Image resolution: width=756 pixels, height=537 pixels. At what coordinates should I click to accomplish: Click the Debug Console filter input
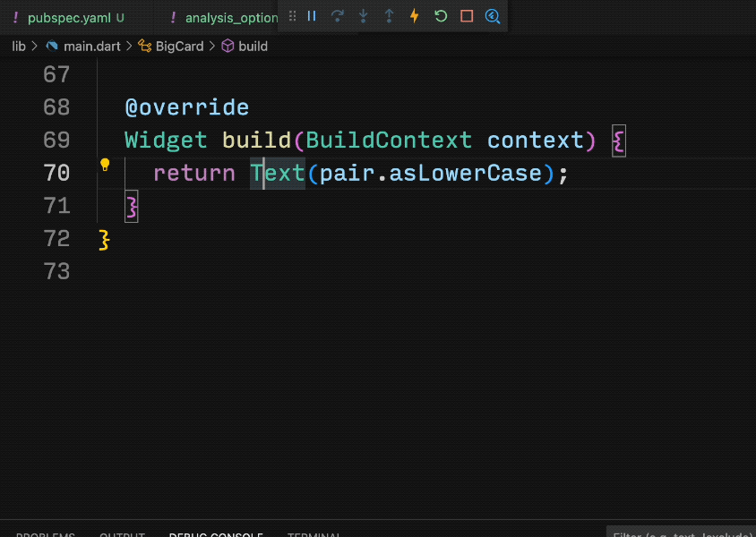click(x=683, y=533)
